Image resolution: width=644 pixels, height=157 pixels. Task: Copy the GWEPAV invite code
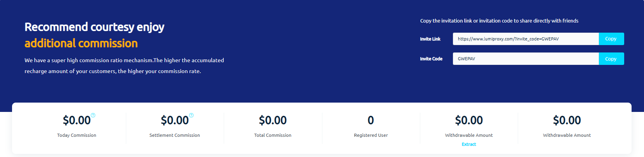(611, 59)
